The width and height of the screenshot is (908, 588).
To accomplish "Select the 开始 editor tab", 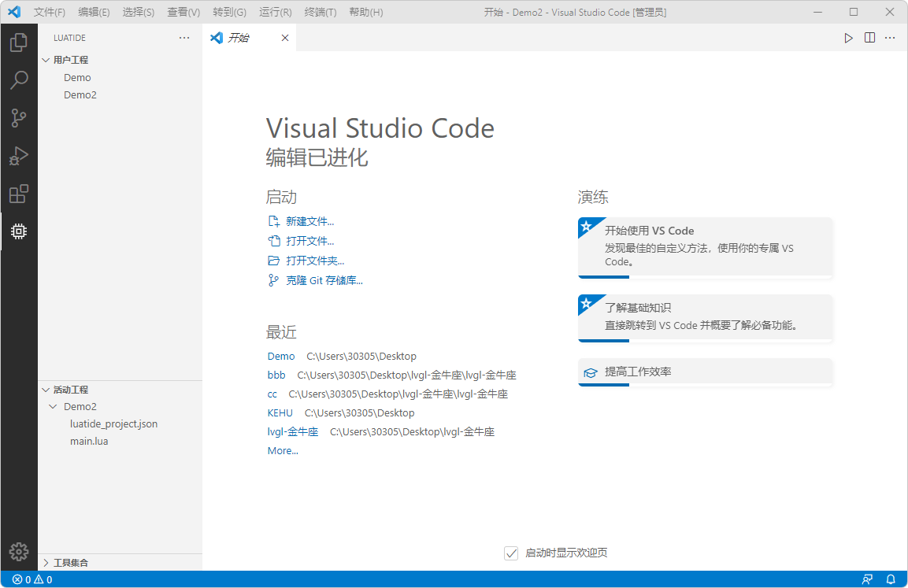I will [x=250, y=38].
